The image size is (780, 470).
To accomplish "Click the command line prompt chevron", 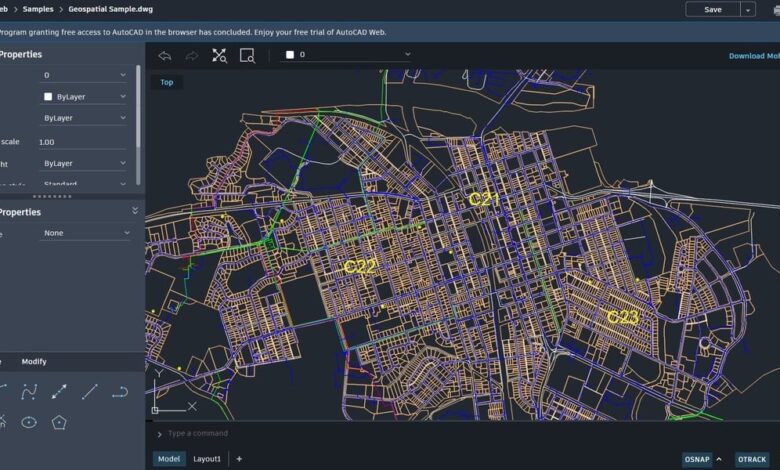I will (159, 434).
